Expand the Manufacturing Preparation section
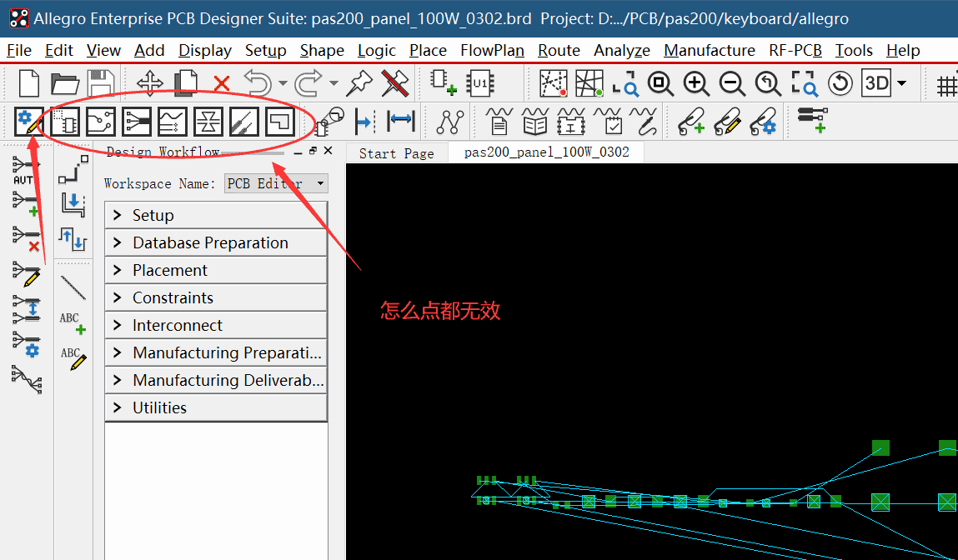Screen dimensions: 958x560 (x=216, y=352)
